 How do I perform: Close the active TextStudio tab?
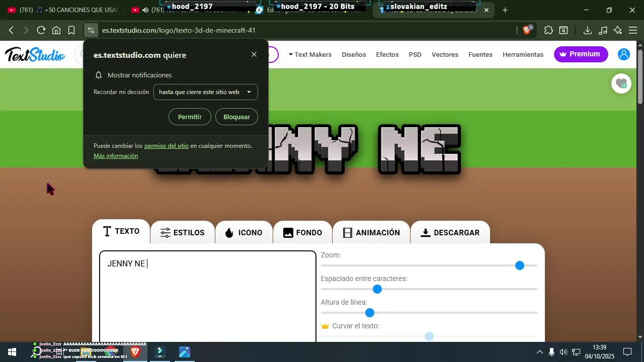[x=487, y=10]
